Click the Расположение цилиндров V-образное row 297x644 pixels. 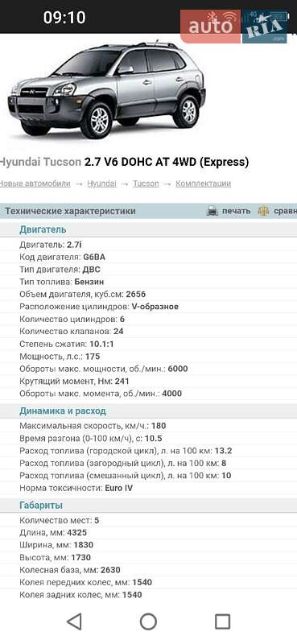(148, 307)
